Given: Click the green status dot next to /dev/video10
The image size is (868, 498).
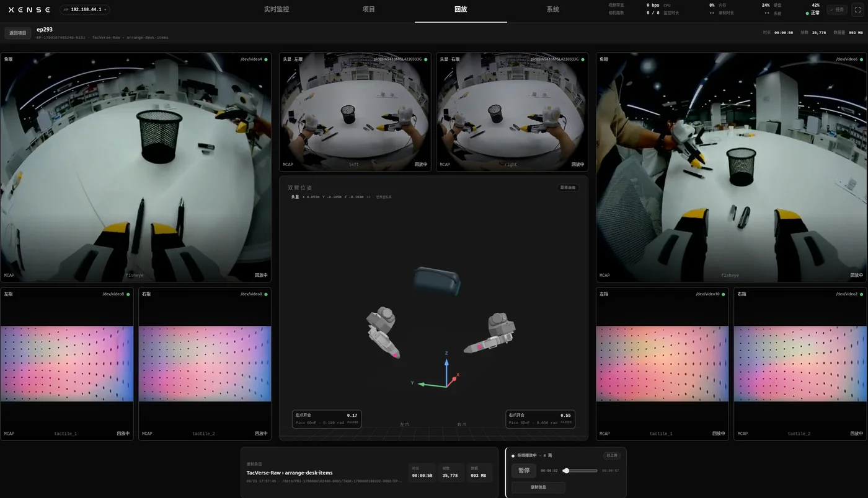Looking at the screenshot, I should (724, 294).
